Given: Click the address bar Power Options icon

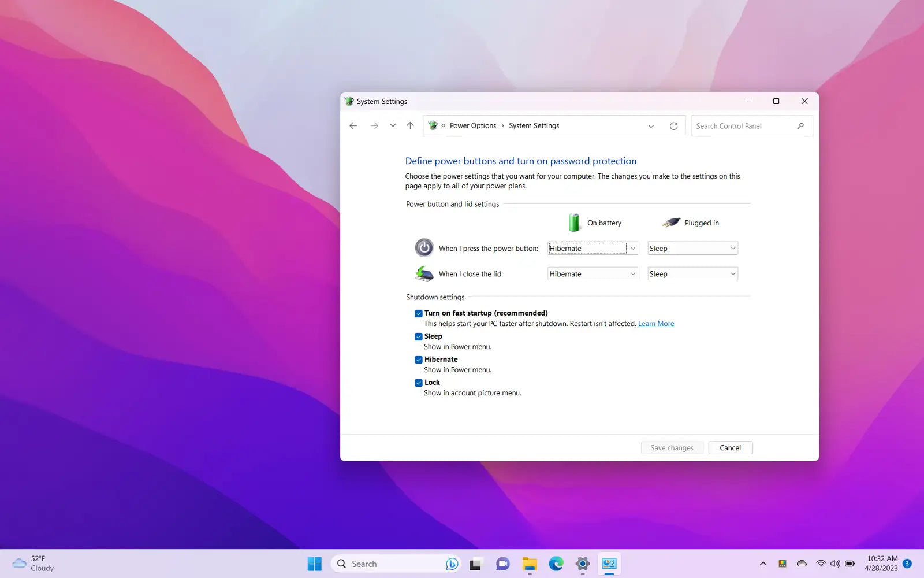Looking at the screenshot, I should click(433, 125).
